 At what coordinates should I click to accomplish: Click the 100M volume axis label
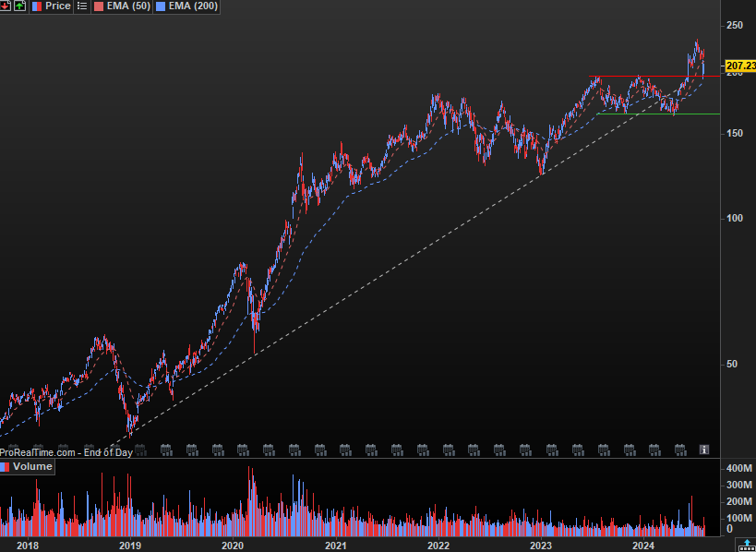[739, 518]
